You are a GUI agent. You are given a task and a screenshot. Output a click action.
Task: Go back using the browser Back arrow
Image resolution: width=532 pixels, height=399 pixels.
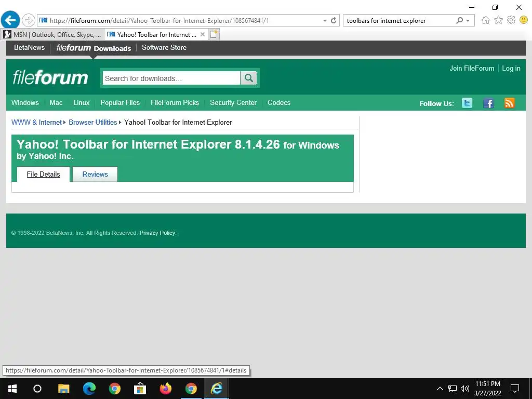(10, 20)
